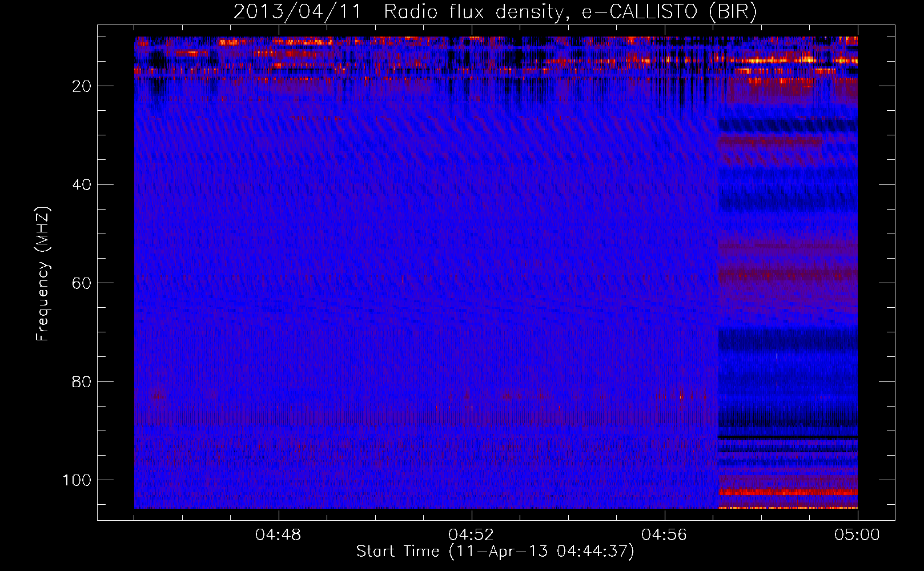Click the "Frequency (MHZ)" y-axis label

(x=43, y=274)
